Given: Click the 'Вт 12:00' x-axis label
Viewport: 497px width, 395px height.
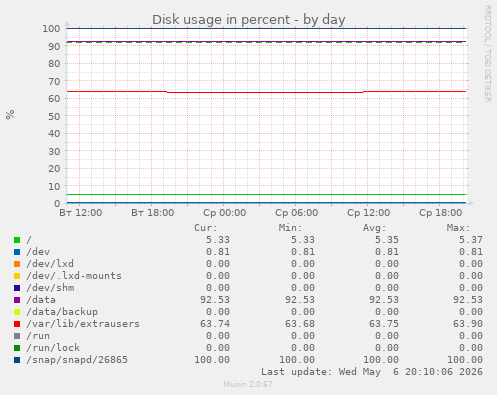Looking at the screenshot, I should [x=81, y=213].
